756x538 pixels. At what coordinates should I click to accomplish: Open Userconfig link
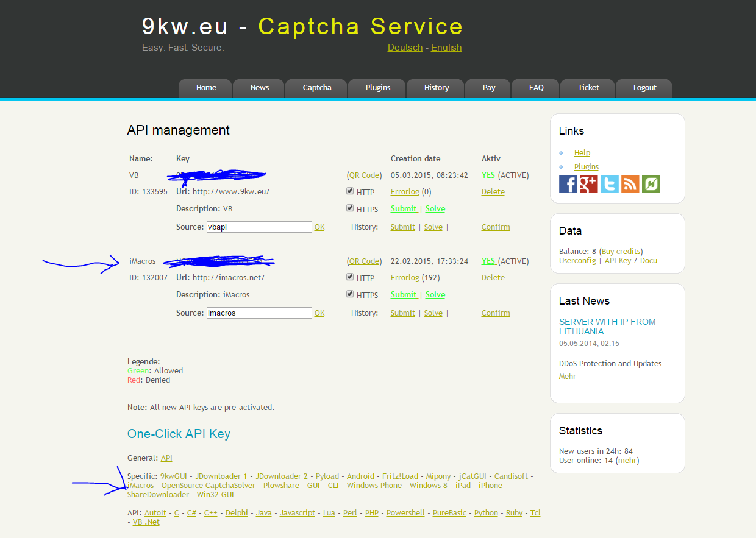(577, 261)
